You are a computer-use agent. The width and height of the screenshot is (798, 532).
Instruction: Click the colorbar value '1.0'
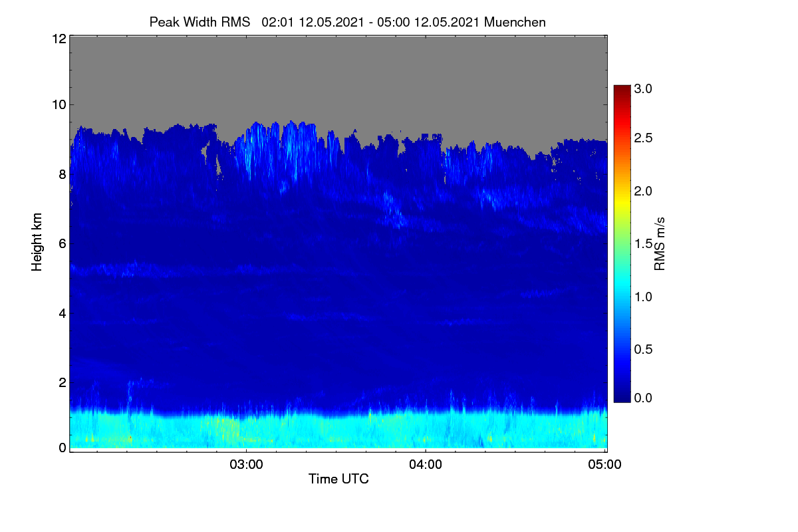tap(643, 296)
